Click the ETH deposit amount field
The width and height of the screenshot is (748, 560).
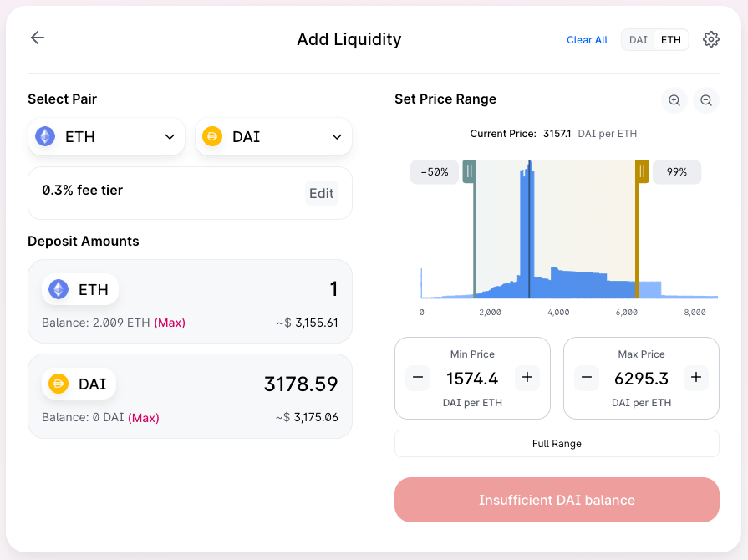point(251,289)
